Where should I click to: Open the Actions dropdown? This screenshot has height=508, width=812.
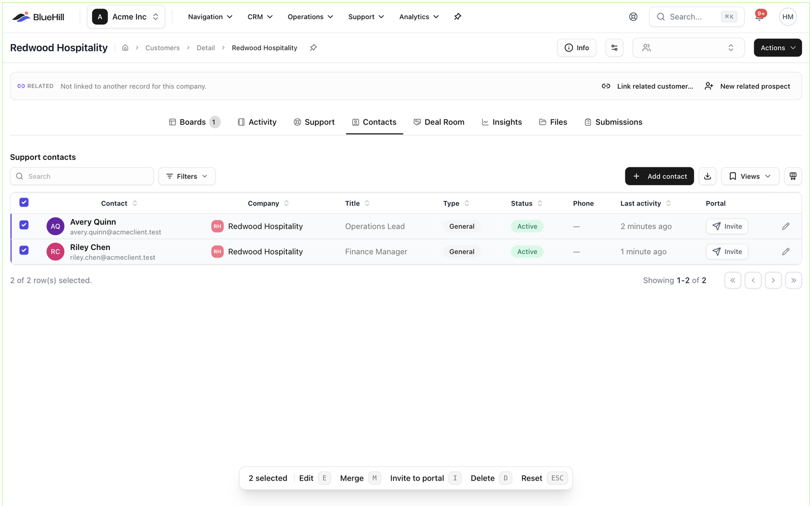tap(778, 48)
